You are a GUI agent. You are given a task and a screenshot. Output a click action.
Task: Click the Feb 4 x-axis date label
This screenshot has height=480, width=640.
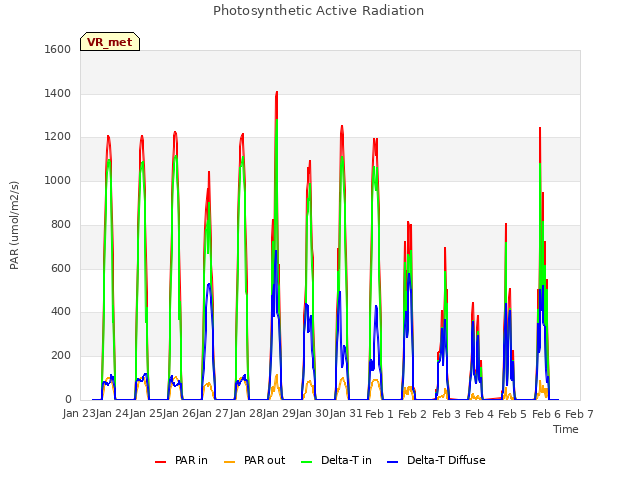[480, 414]
